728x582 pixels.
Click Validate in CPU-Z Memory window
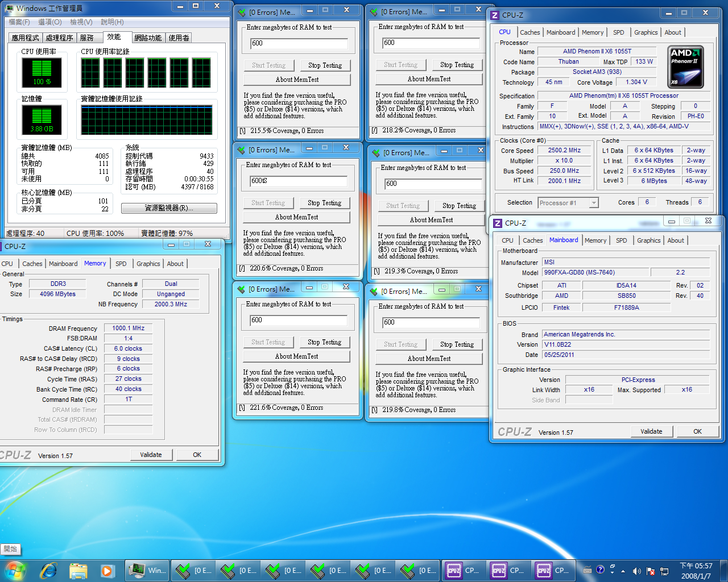coord(151,455)
